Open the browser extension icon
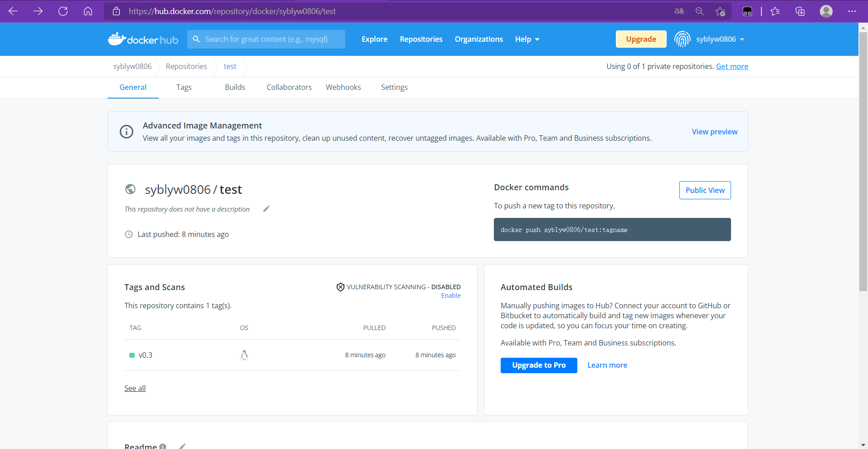 coord(747,12)
